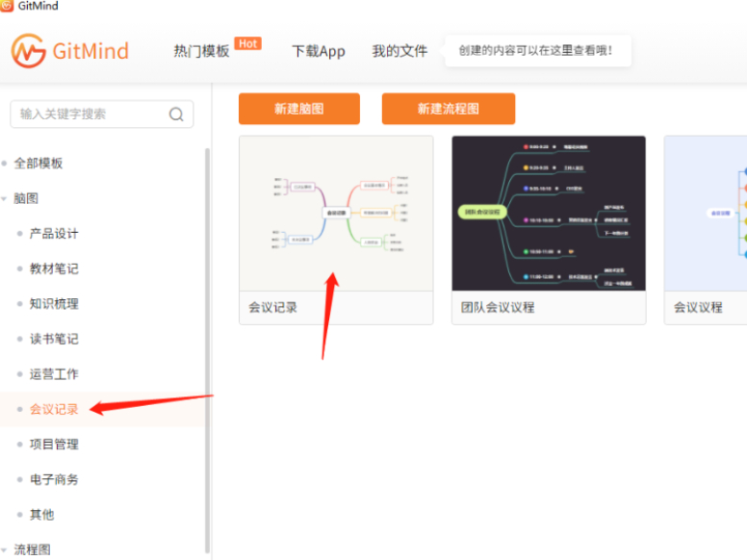Click the sidebar vertical scrollbar
This screenshot has height=560, width=747.
207,350
